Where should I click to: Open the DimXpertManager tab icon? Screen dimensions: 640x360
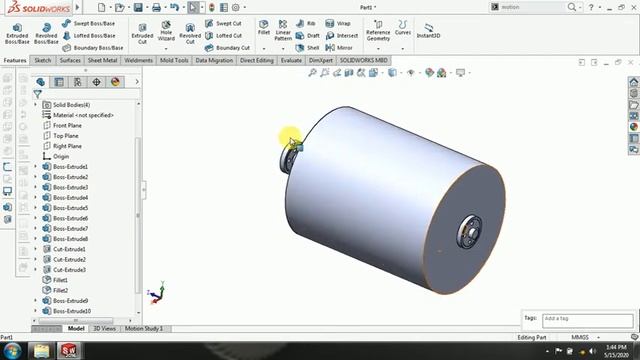point(96,82)
